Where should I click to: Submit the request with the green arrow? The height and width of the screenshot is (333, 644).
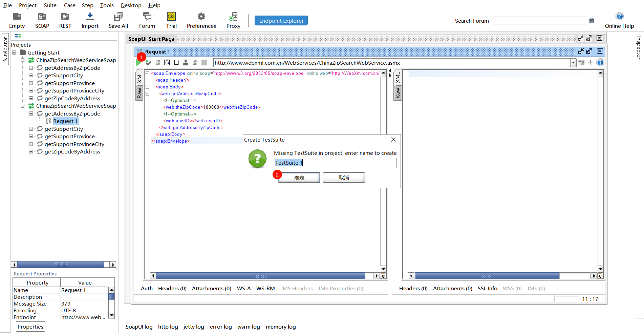[138, 62]
